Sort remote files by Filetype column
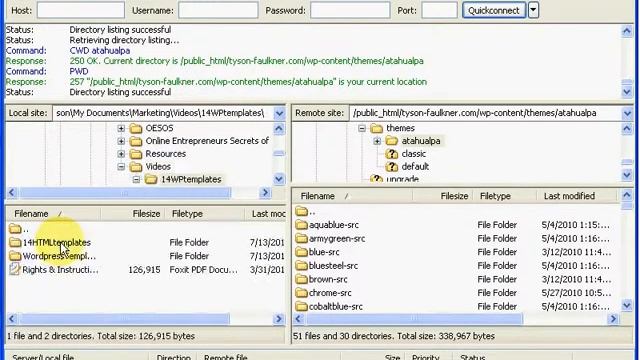The height and width of the screenshot is (360, 640). [505, 196]
